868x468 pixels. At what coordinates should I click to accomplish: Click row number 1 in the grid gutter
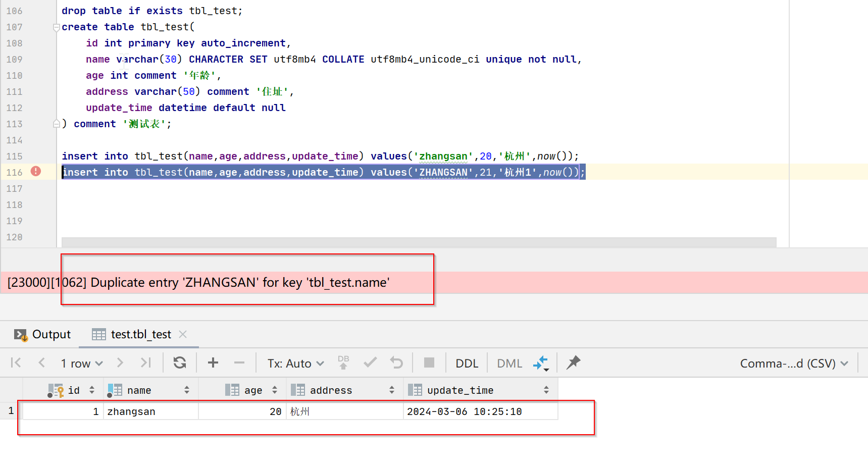pyautogui.click(x=11, y=411)
